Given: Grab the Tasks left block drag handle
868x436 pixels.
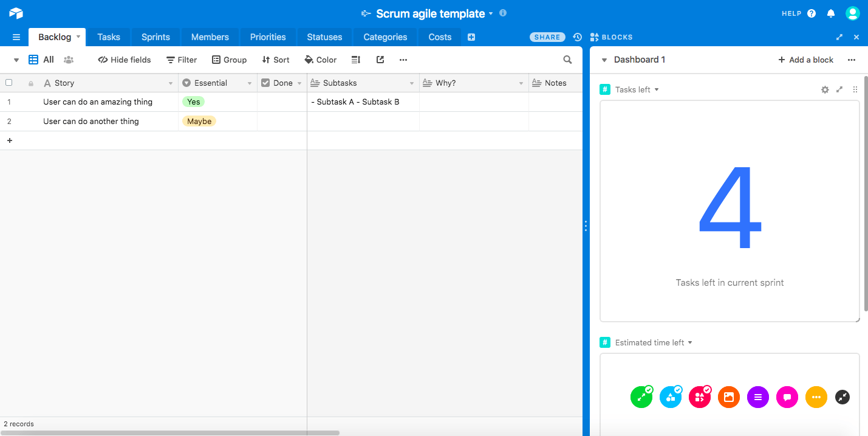Looking at the screenshot, I should tap(855, 89).
